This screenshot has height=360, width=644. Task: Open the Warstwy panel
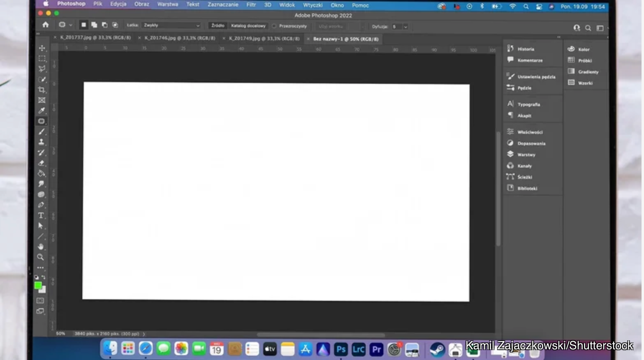point(526,154)
